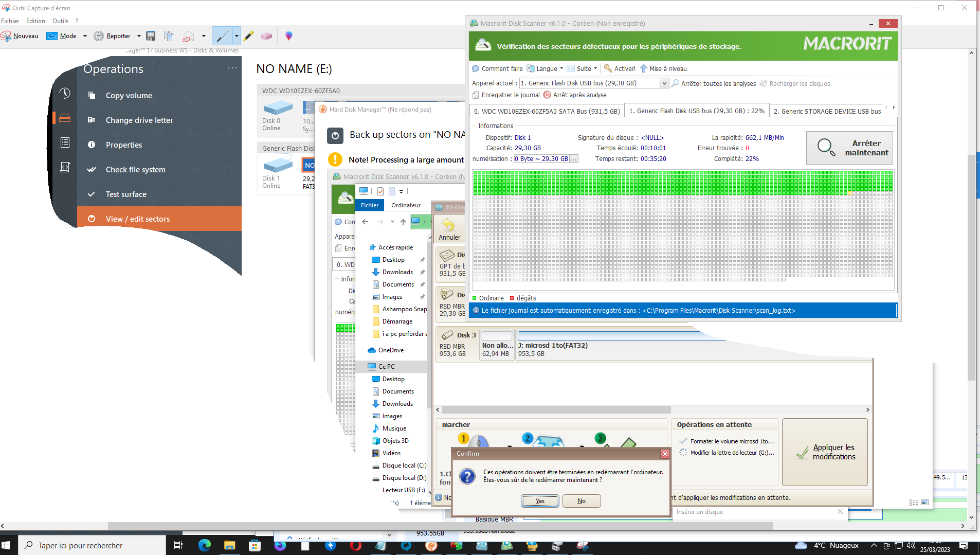980x555 pixels.
Task: Open the send snip dropdown arrow
Action: coord(204,36)
